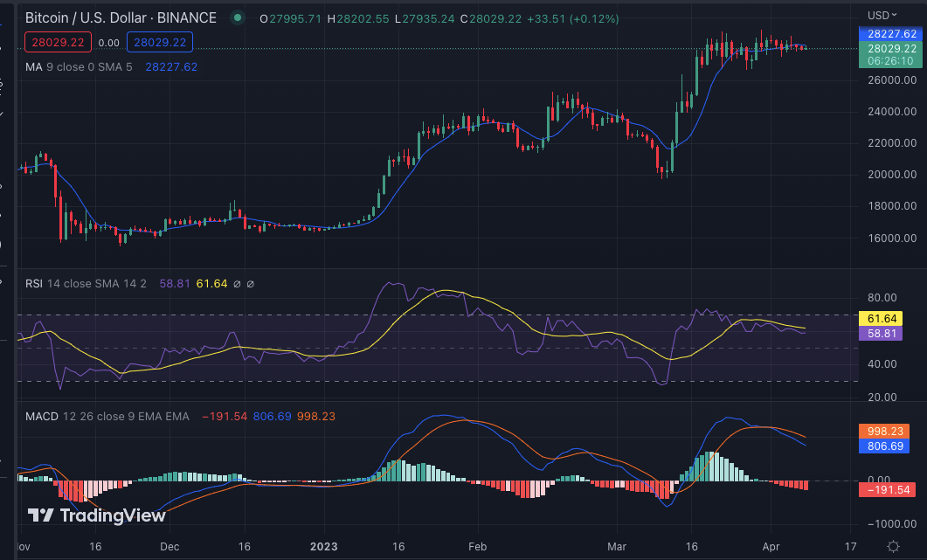Click the 40.00 RSI axis label

(882, 363)
